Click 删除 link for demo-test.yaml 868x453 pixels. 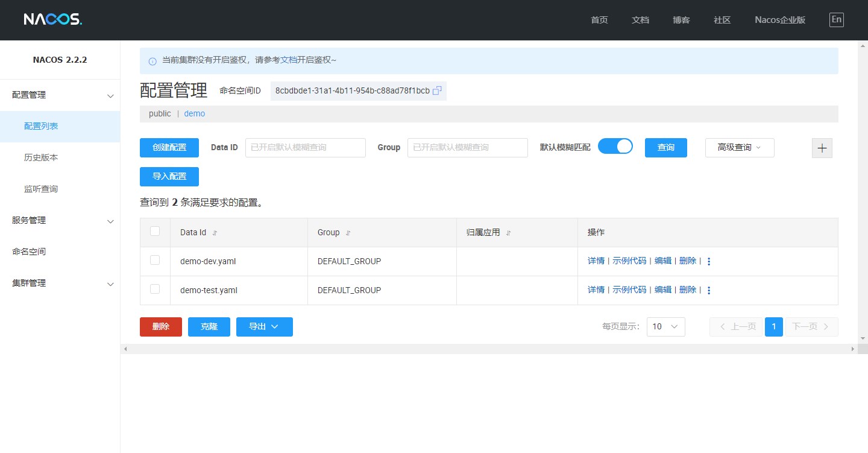(x=688, y=290)
